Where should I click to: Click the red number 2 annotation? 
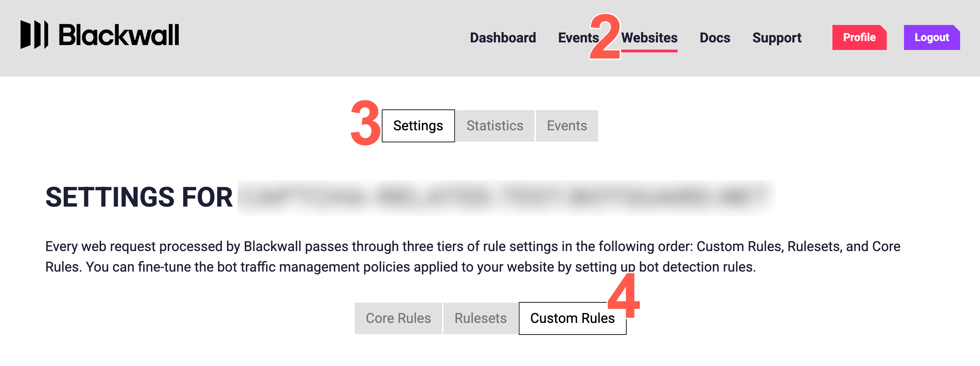pyautogui.click(x=605, y=37)
